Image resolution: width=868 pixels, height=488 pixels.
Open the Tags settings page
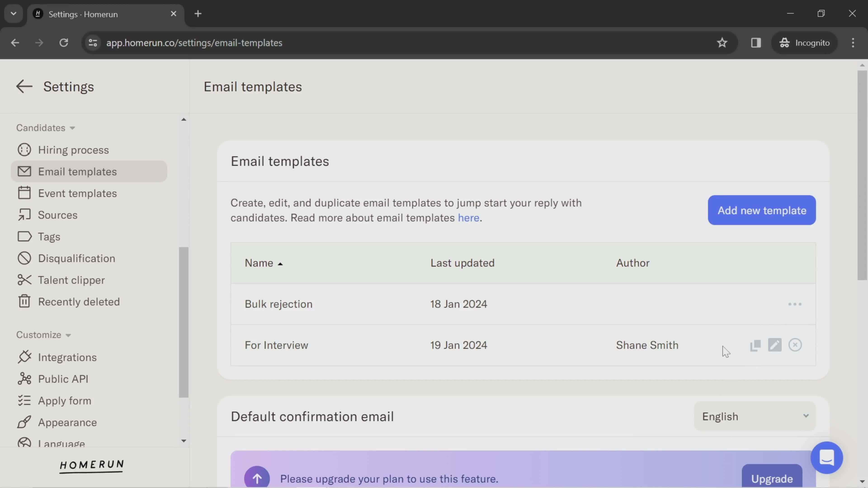(49, 237)
